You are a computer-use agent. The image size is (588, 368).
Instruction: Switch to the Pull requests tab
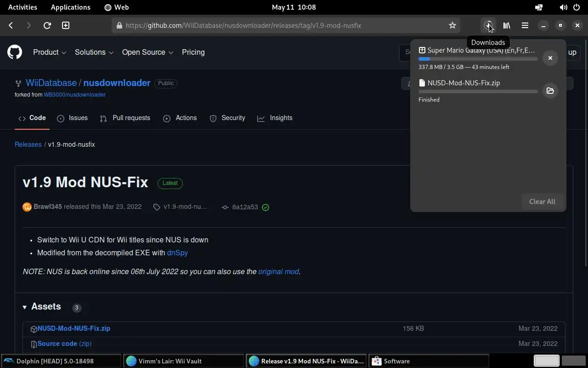[x=125, y=118]
